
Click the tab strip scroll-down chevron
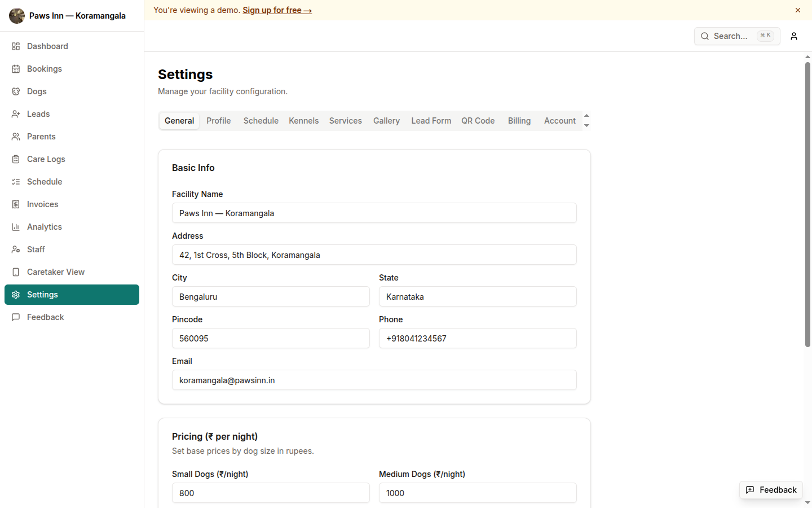point(586,125)
